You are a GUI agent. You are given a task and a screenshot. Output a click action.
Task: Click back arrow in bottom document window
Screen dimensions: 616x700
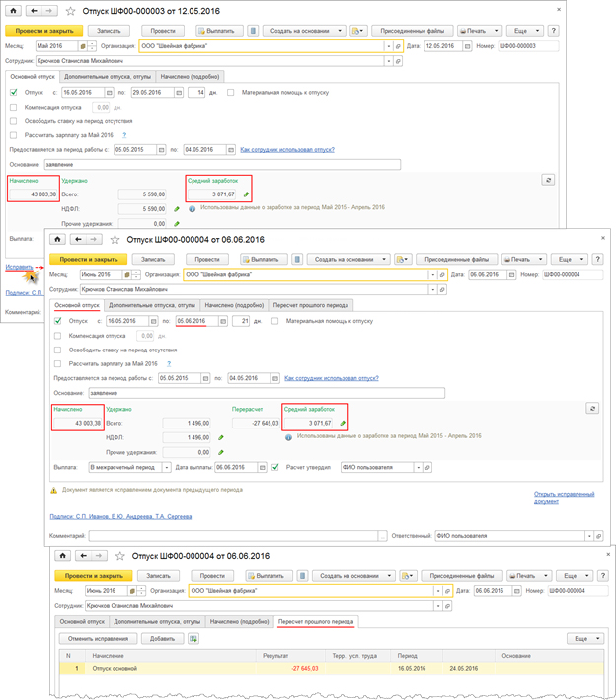(x=84, y=555)
